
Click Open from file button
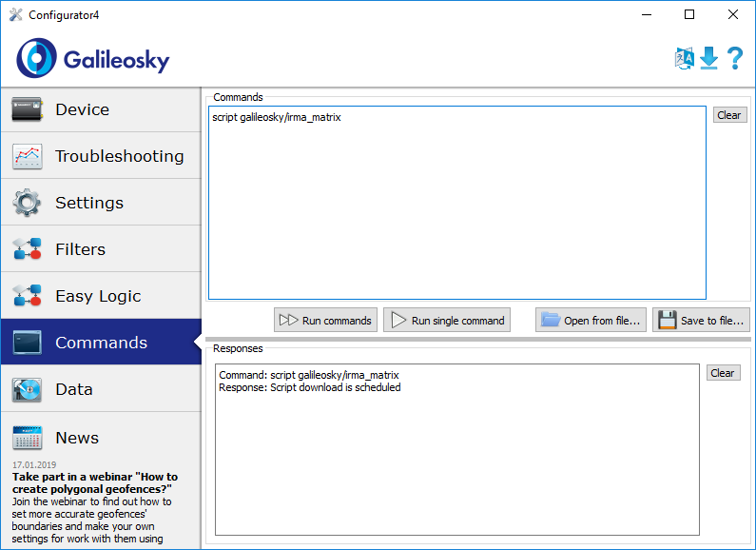click(x=591, y=320)
